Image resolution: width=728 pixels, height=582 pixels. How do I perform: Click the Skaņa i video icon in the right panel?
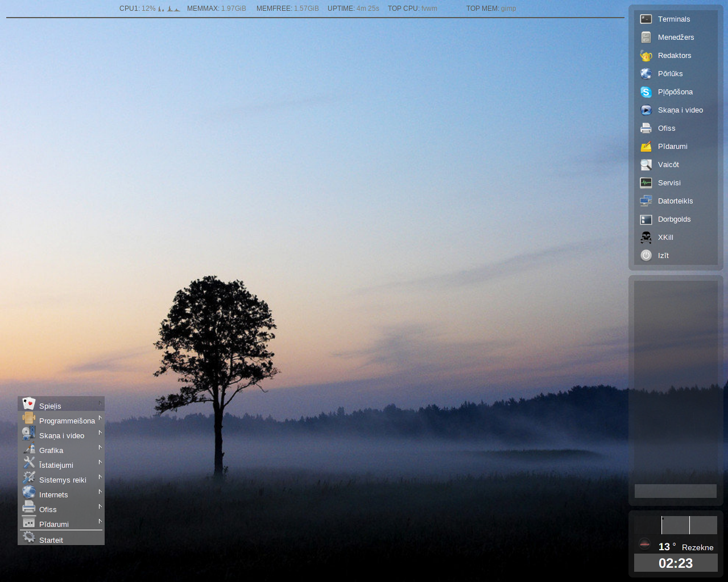click(646, 110)
